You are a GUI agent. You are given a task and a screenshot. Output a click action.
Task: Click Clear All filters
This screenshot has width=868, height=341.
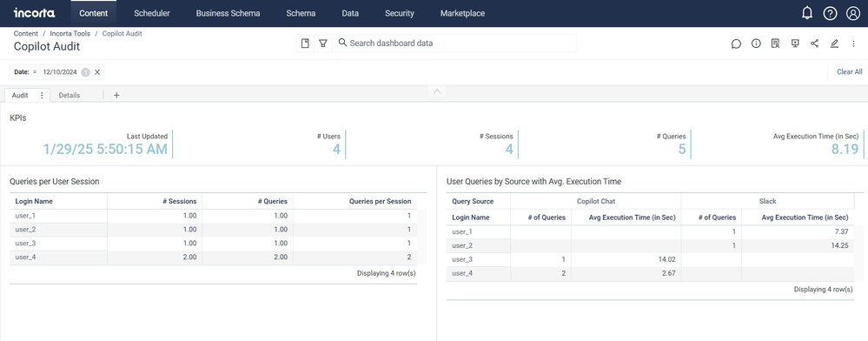pyautogui.click(x=849, y=72)
